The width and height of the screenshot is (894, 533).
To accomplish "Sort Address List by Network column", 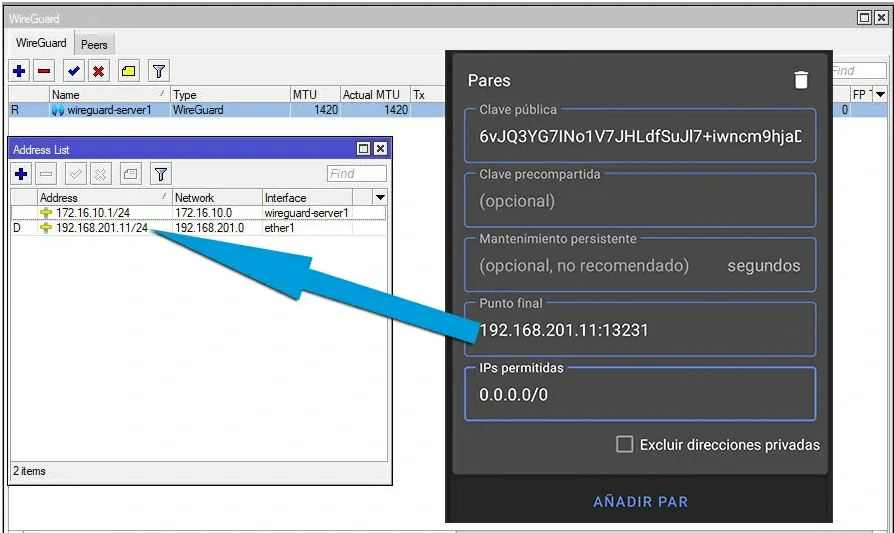I will pos(217,197).
